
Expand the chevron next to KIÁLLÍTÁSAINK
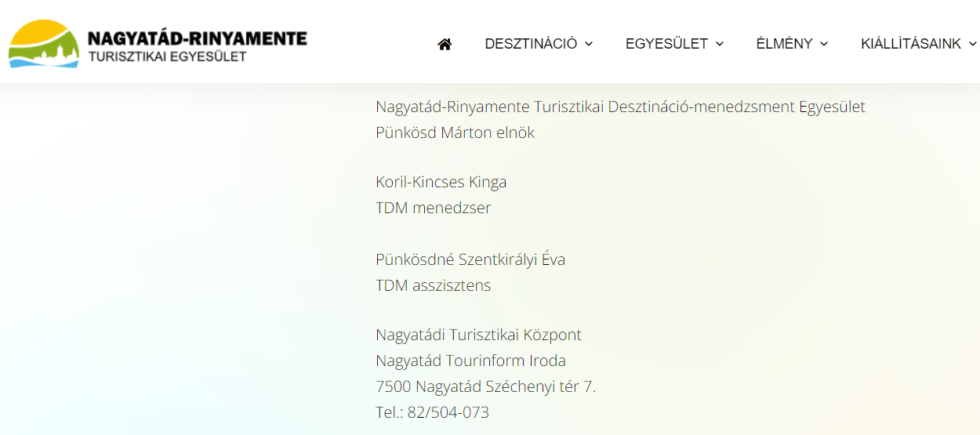tap(972, 44)
